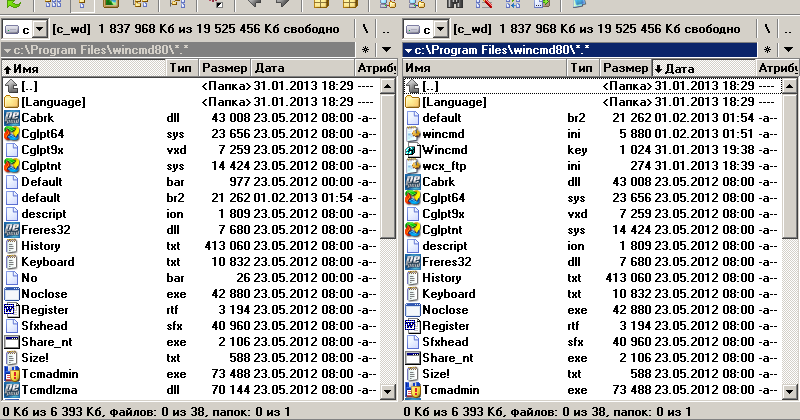Screen dimensions: 800x420
Task: Select the Cglpt64 sys icon in left panel
Action: tap(12, 134)
